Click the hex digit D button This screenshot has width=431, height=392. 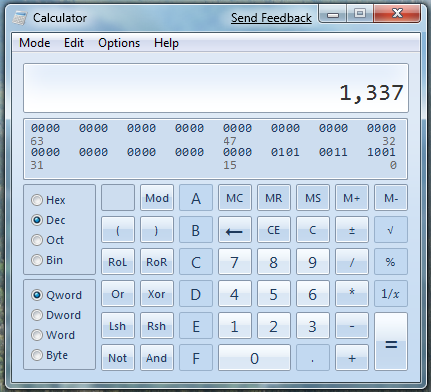pyautogui.click(x=196, y=294)
